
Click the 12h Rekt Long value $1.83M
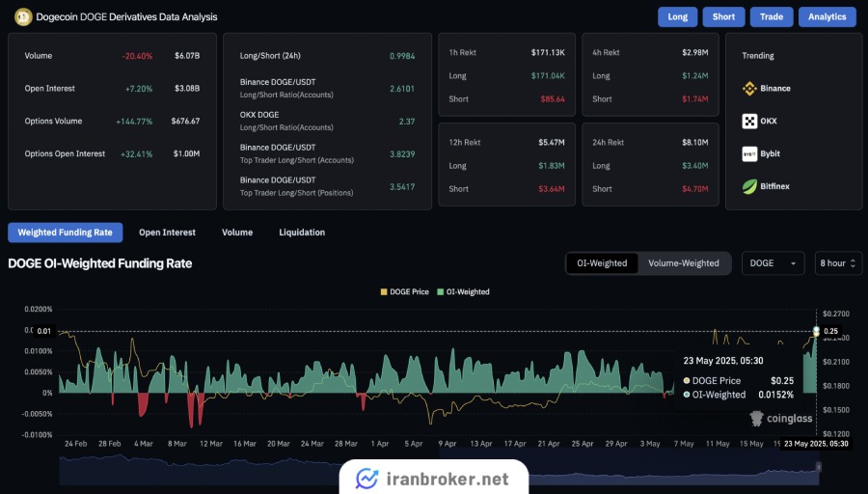(x=552, y=166)
